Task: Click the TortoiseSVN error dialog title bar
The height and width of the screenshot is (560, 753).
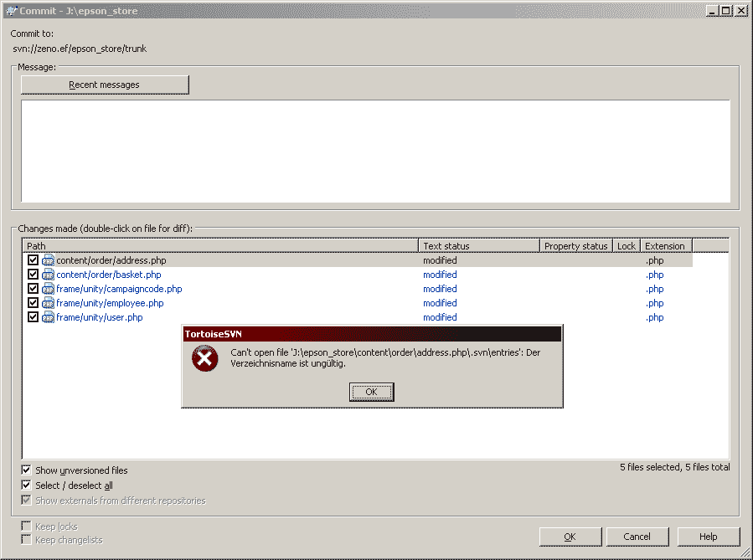Action: (x=372, y=334)
